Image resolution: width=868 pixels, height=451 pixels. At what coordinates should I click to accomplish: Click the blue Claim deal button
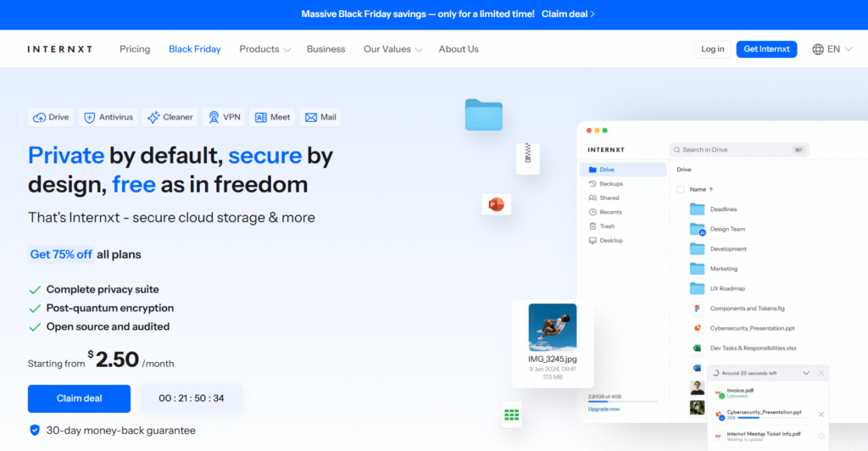pyautogui.click(x=79, y=398)
